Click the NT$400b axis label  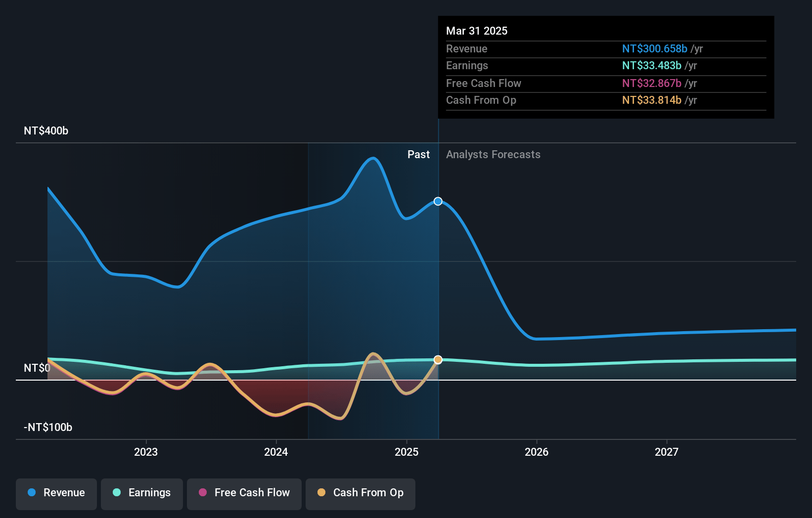(46, 131)
